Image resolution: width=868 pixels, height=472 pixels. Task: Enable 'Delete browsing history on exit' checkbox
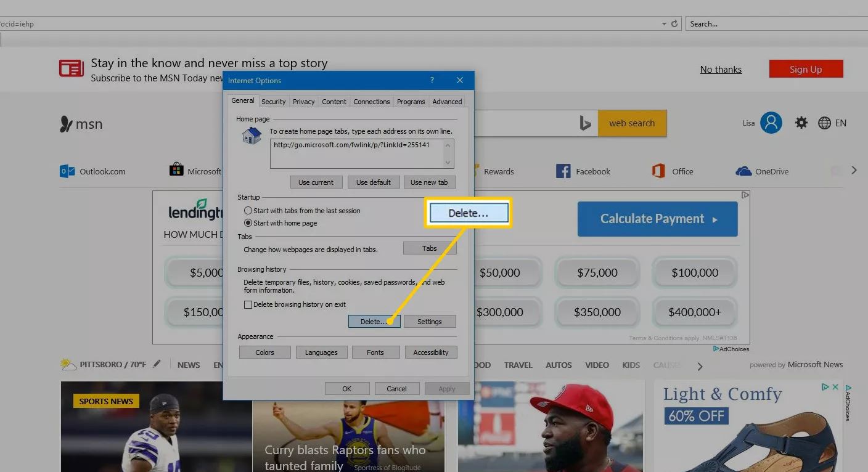tap(248, 304)
